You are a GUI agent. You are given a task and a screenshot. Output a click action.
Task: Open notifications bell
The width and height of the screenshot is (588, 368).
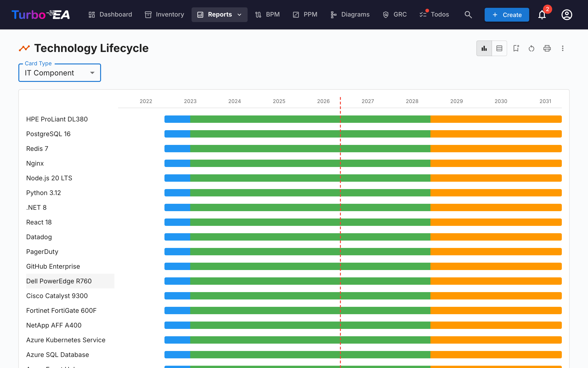pyautogui.click(x=542, y=14)
